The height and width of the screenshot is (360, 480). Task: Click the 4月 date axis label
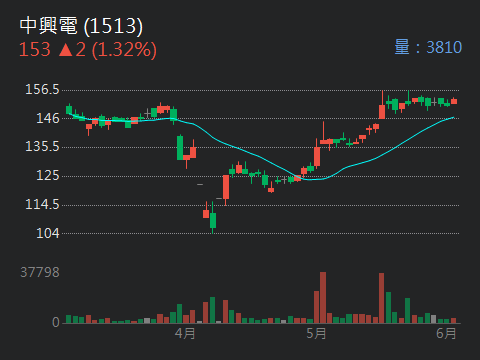point(185,333)
